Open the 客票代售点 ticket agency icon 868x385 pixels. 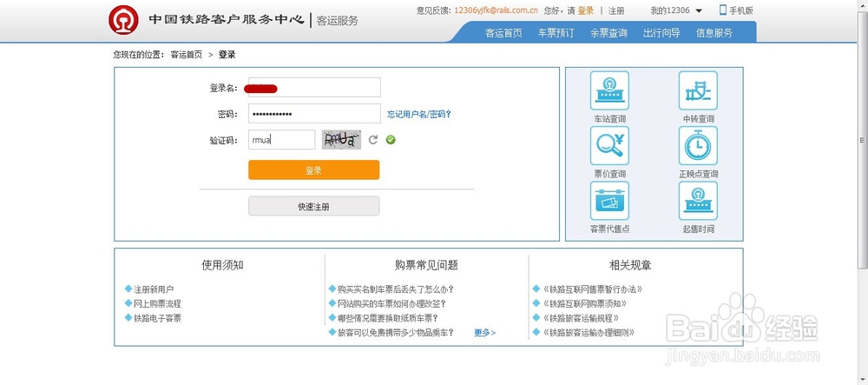pyautogui.click(x=609, y=201)
